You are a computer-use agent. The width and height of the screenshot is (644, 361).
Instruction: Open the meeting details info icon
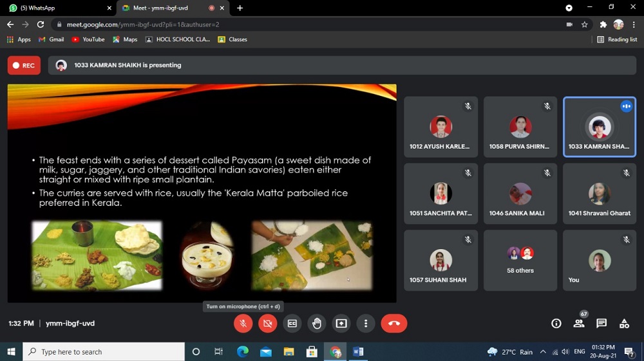(x=556, y=323)
